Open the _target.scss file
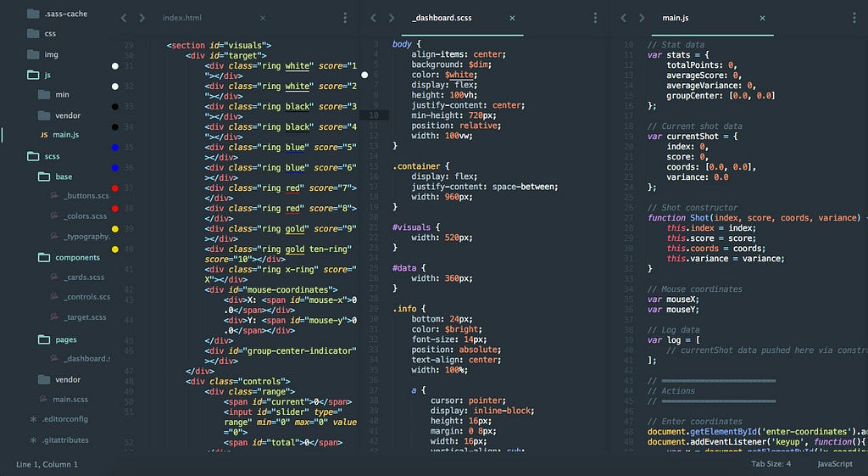This screenshot has width=868, height=476. pos(79,317)
